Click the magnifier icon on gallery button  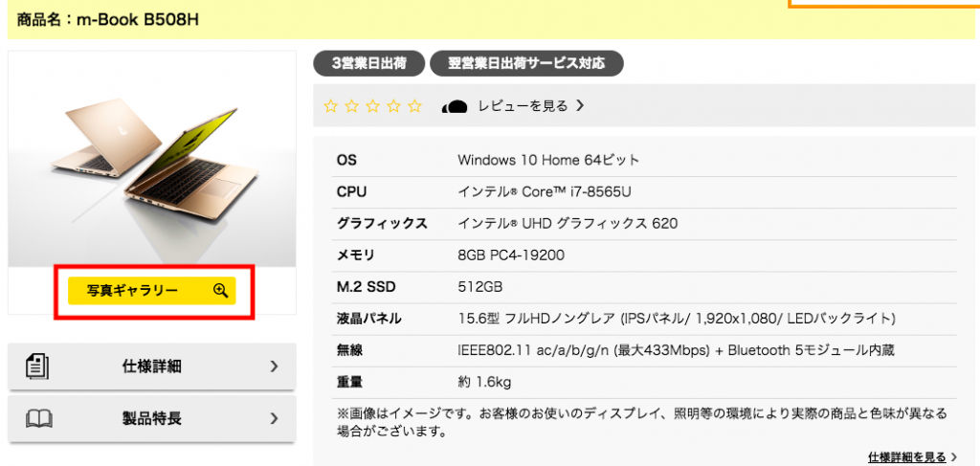(x=221, y=291)
